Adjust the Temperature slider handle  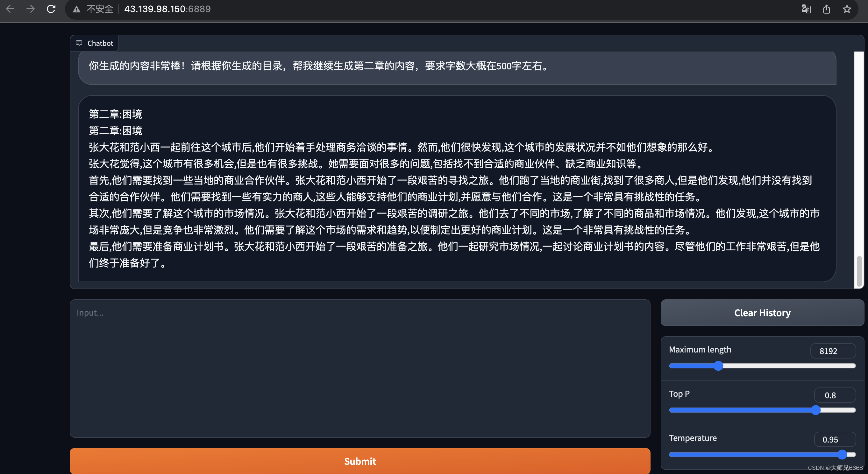(843, 455)
